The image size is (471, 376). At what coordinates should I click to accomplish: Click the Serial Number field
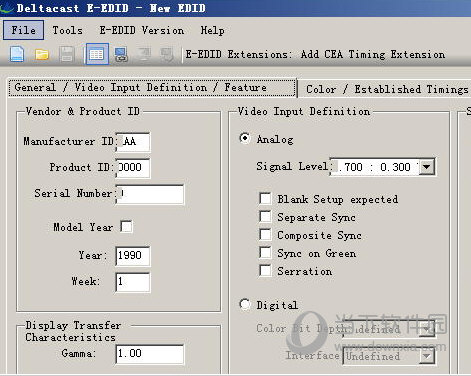pos(149,194)
